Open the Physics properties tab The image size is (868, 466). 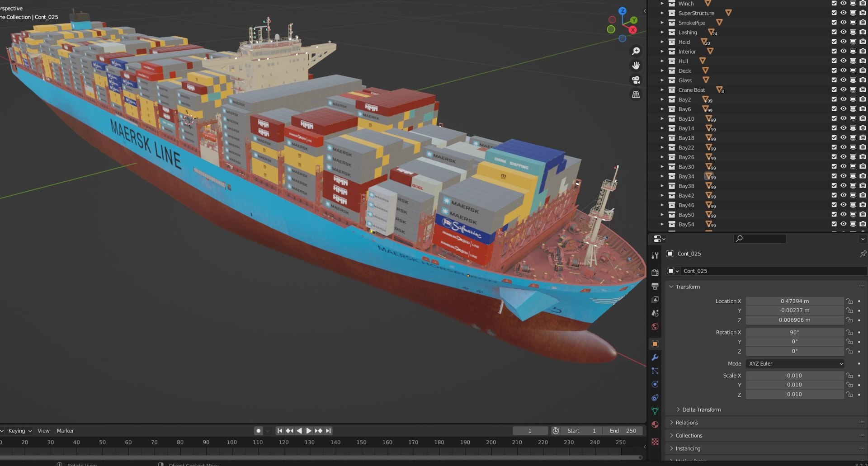(655, 384)
